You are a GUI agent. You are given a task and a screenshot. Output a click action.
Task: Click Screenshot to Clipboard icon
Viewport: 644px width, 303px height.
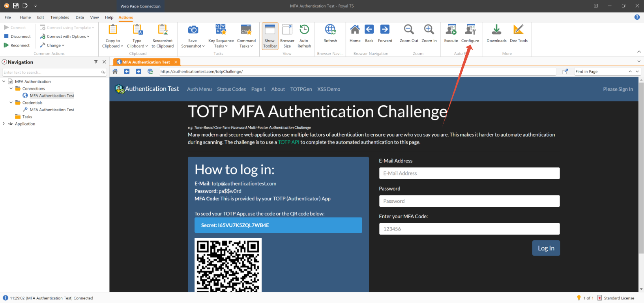click(x=163, y=30)
